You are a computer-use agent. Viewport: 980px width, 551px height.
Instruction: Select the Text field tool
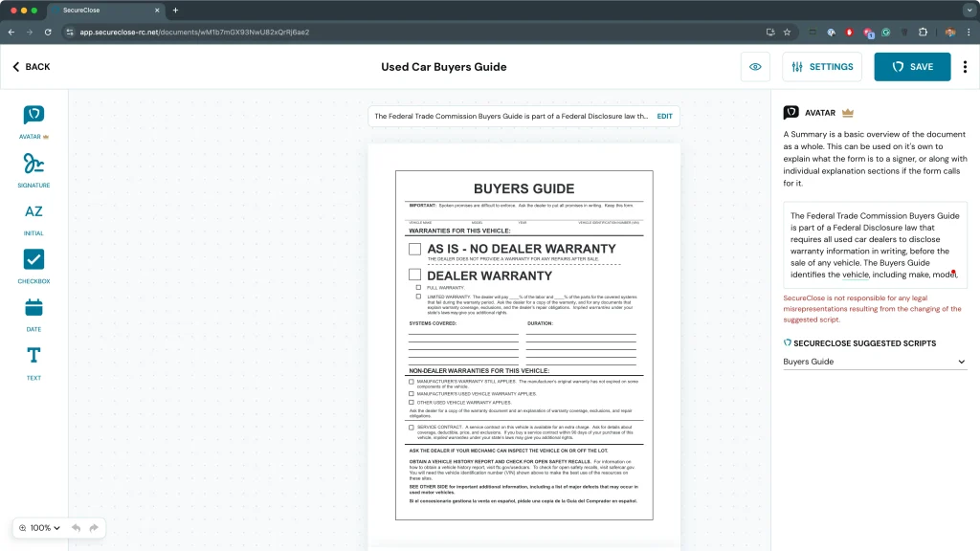point(33,356)
